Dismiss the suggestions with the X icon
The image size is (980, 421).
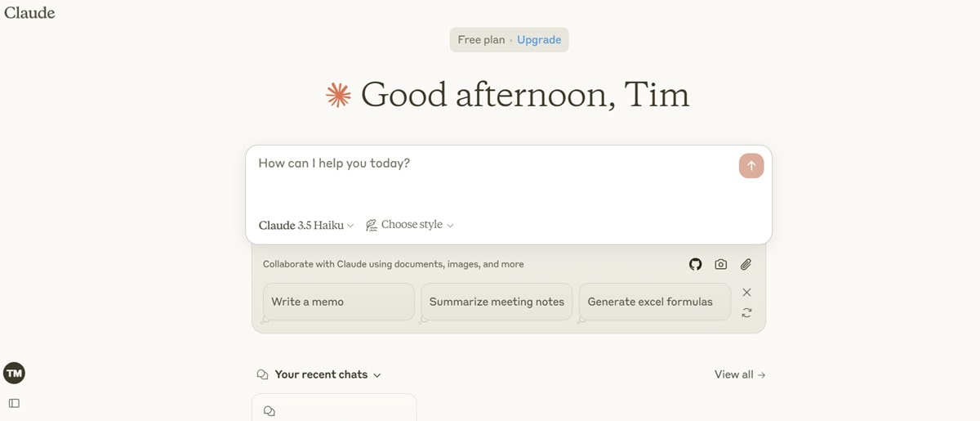click(x=746, y=292)
